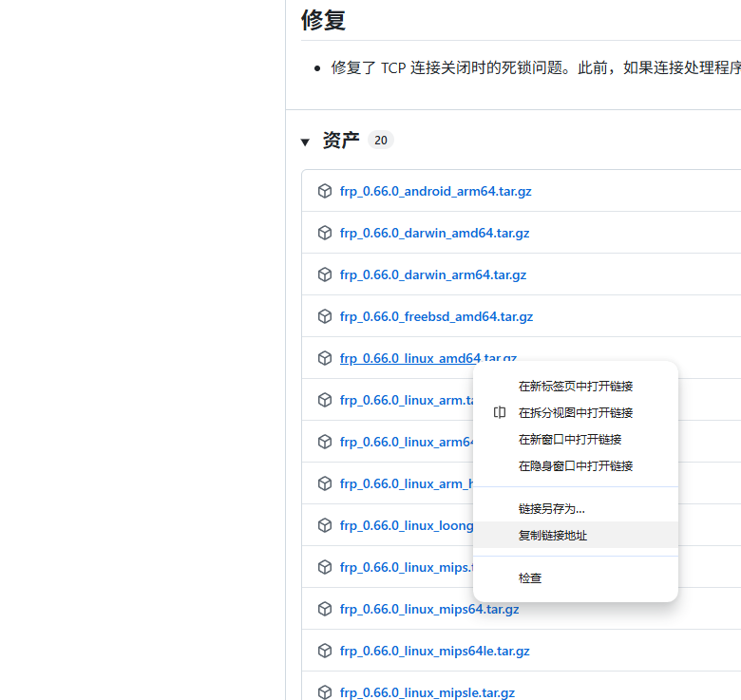Click the package icon beside frp_0.66.0_linux_arm.tar.gz

(325, 400)
